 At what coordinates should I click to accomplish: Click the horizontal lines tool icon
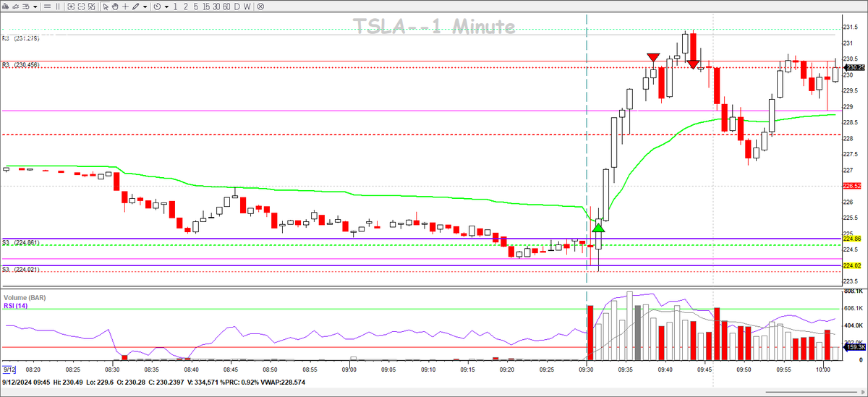47,7
